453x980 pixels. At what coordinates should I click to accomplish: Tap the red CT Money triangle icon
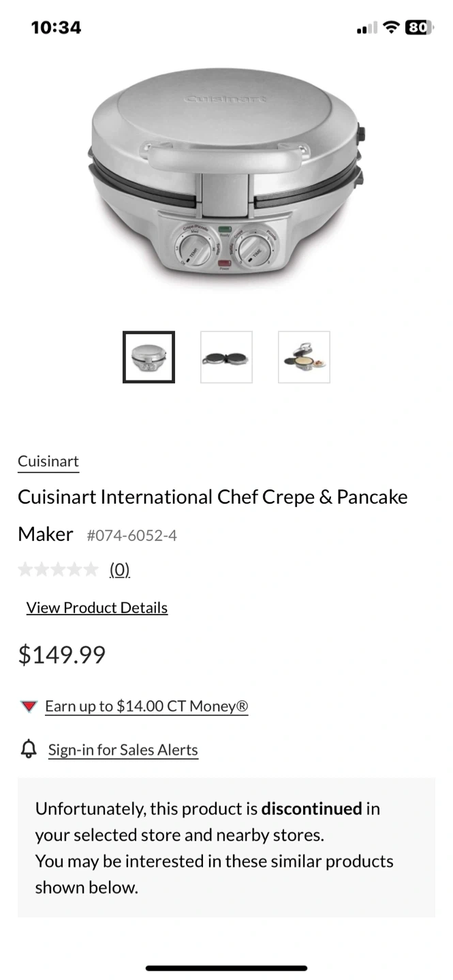click(29, 706)
